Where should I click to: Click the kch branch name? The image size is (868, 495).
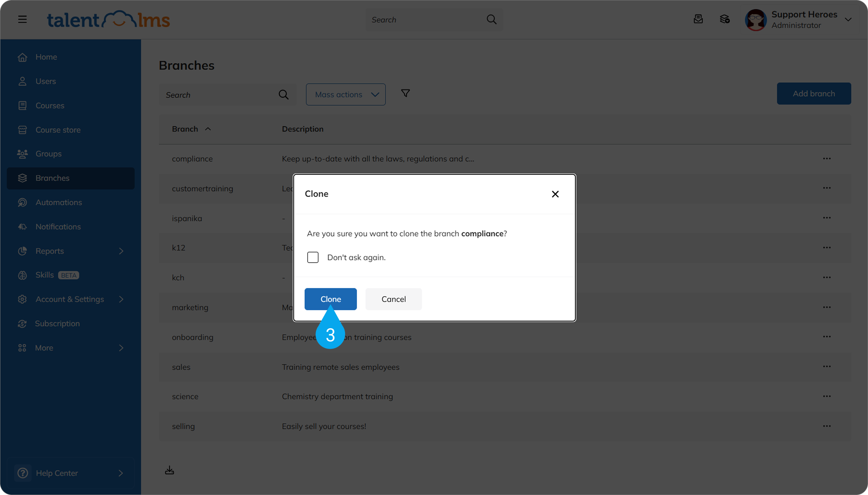[178, 277]
